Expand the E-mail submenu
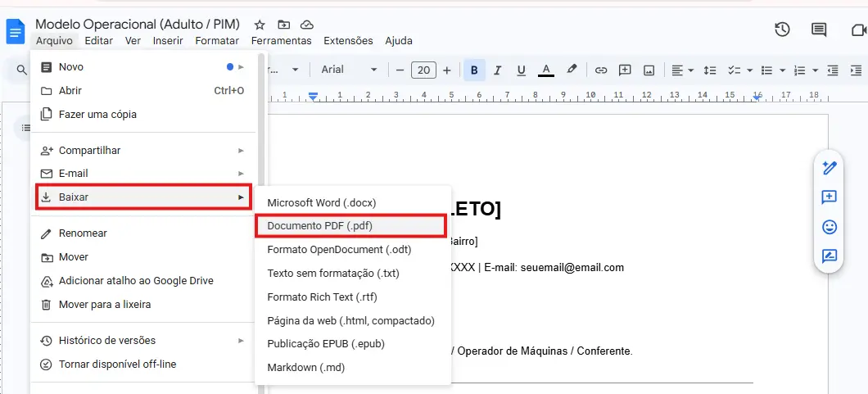The height and width of the screenshot is (394, 868). tap(144, 174)
